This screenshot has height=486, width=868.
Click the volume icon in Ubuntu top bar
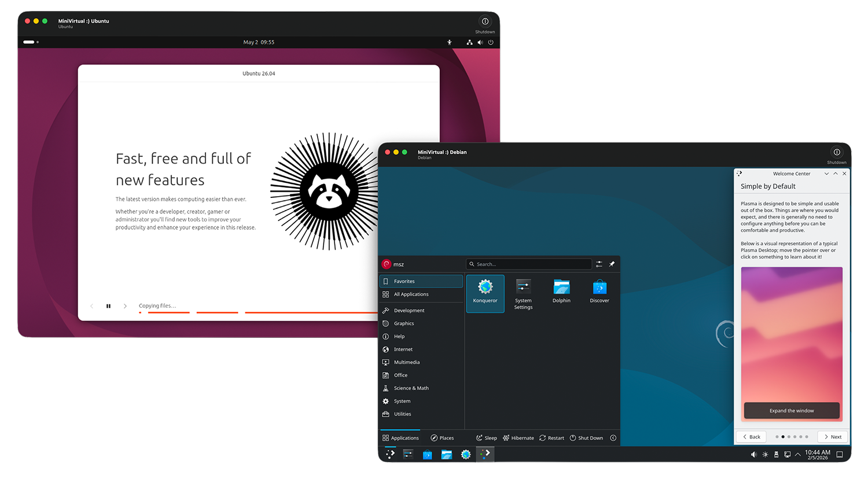480,42
